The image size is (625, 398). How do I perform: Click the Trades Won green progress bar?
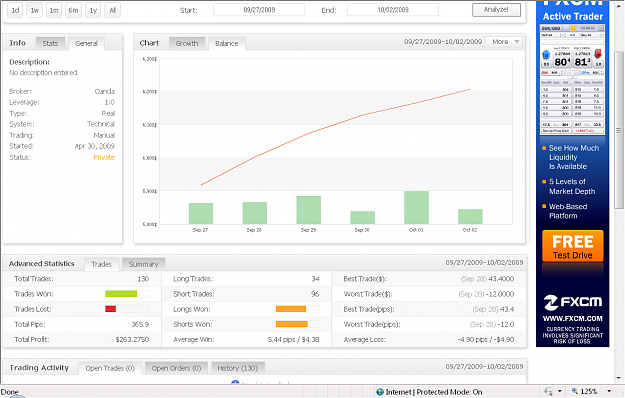point(121,294)
